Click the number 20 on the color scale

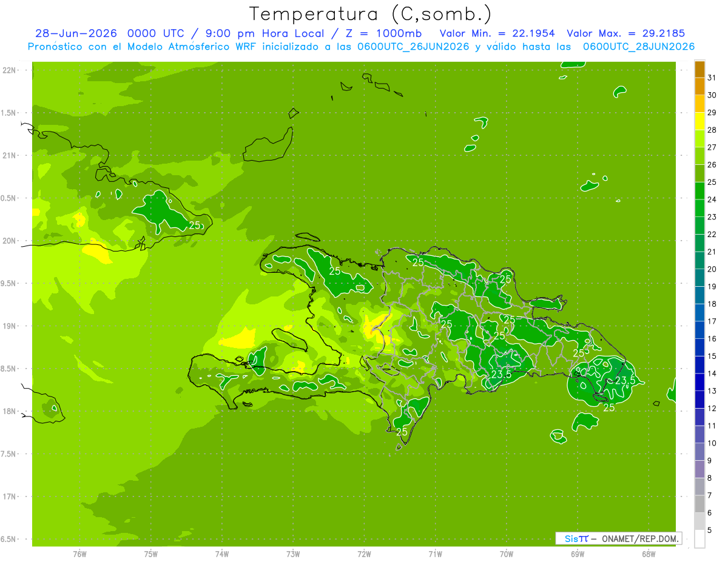pyautogui.click(x=712, y=269)
